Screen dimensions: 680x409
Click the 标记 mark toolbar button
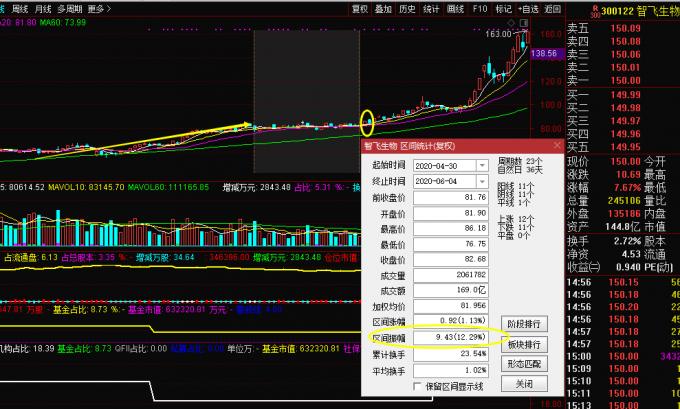(x=503, y=9)
